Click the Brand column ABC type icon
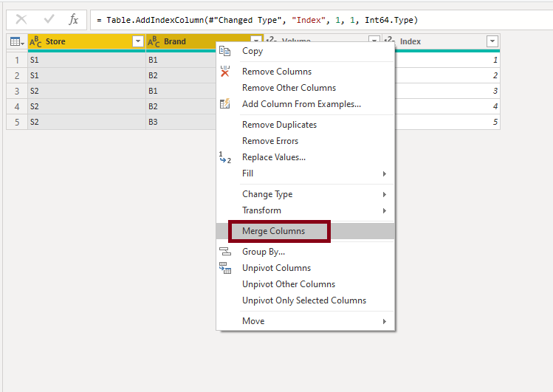Viewport: 553px width, 392px height. click(154, 41)
